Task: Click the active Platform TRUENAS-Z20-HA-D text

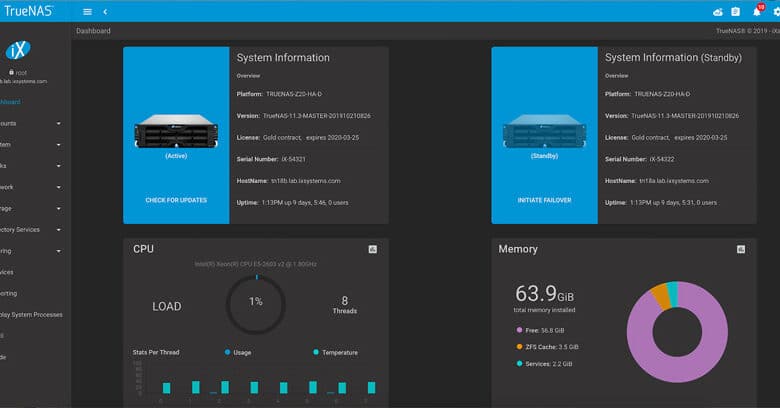Action: coord(294,94)
